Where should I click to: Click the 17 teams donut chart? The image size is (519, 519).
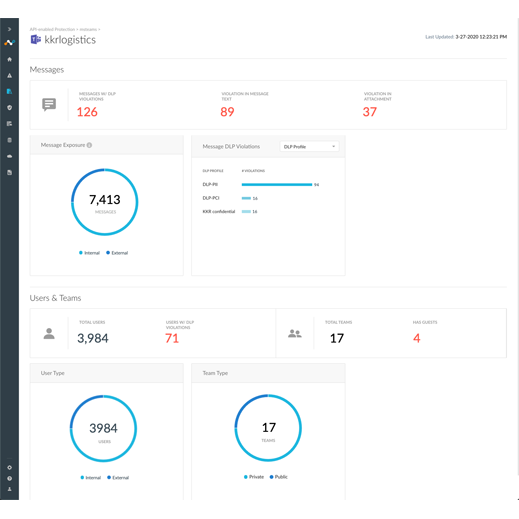tap(268, 428)
